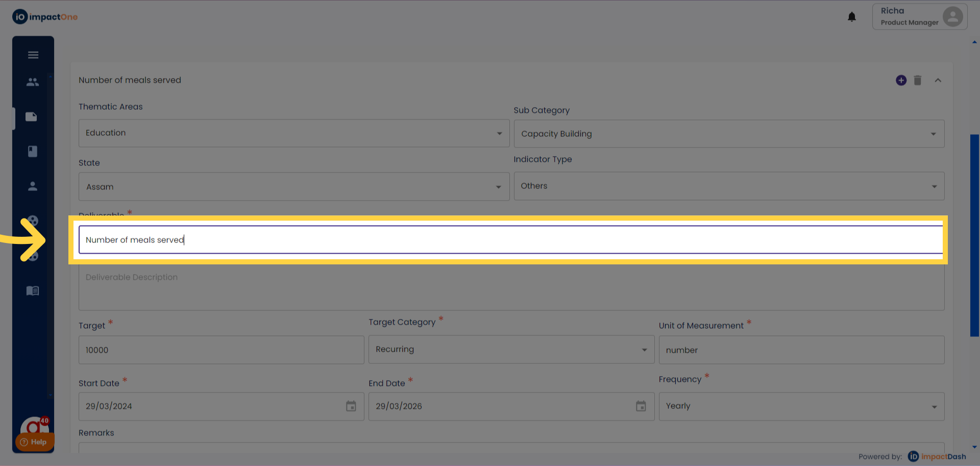Image resolution: width=980 pixels, height=466 pixels.
Task: Open the Sub Category dropdown
Action: (728, 134)
